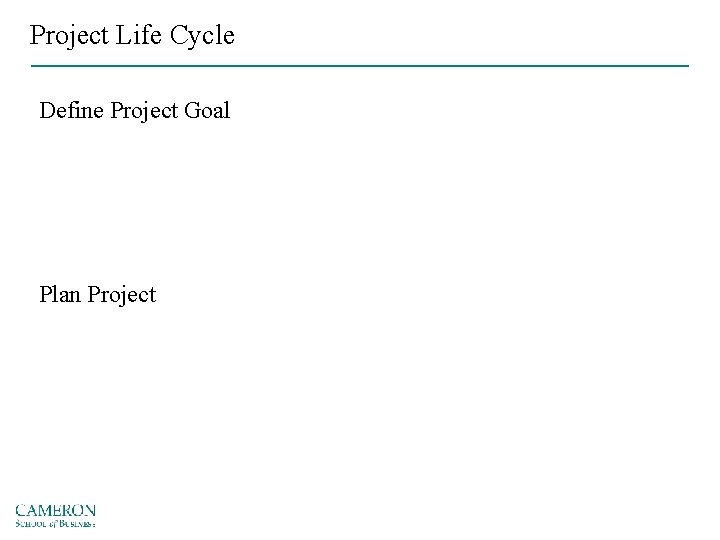Click the "Define Project Goal" text line

click(134, 110)
